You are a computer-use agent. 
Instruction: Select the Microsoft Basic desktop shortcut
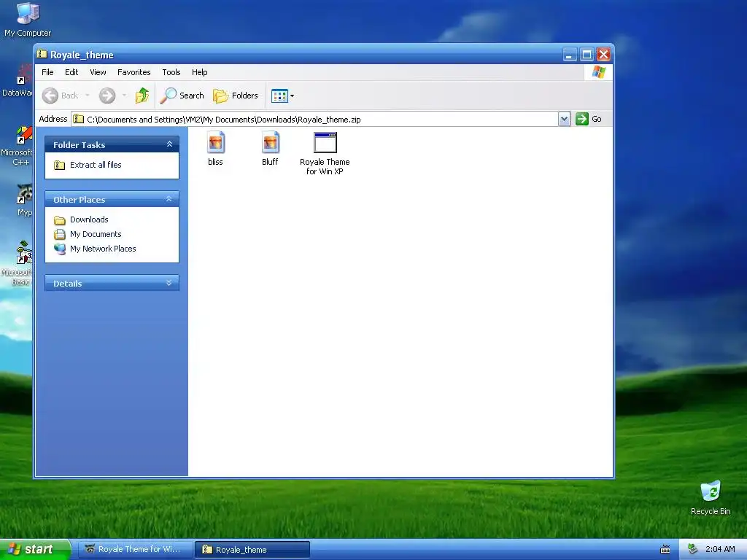(18, 263)
